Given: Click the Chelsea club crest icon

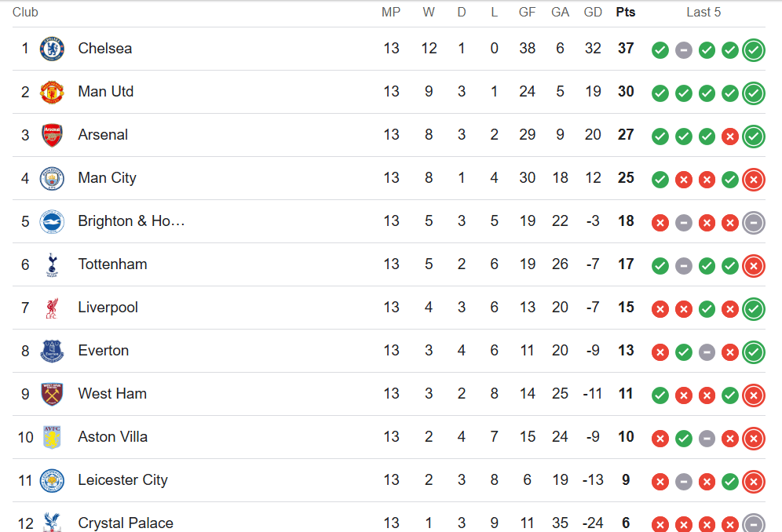Looking at the screenshot, I should tap(52, 49).
